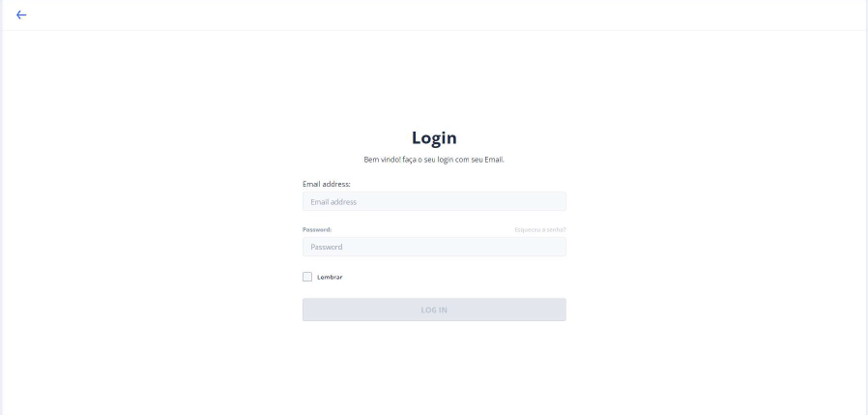Select the 'Email address:' field label

pyautogui.click(x=327, y=184)
